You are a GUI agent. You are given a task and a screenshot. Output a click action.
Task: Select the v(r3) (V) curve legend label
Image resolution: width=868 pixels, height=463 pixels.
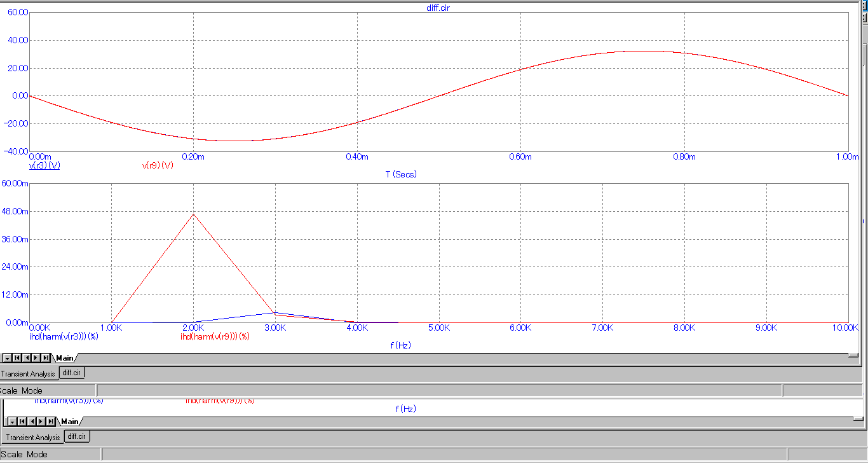[44, 165]
